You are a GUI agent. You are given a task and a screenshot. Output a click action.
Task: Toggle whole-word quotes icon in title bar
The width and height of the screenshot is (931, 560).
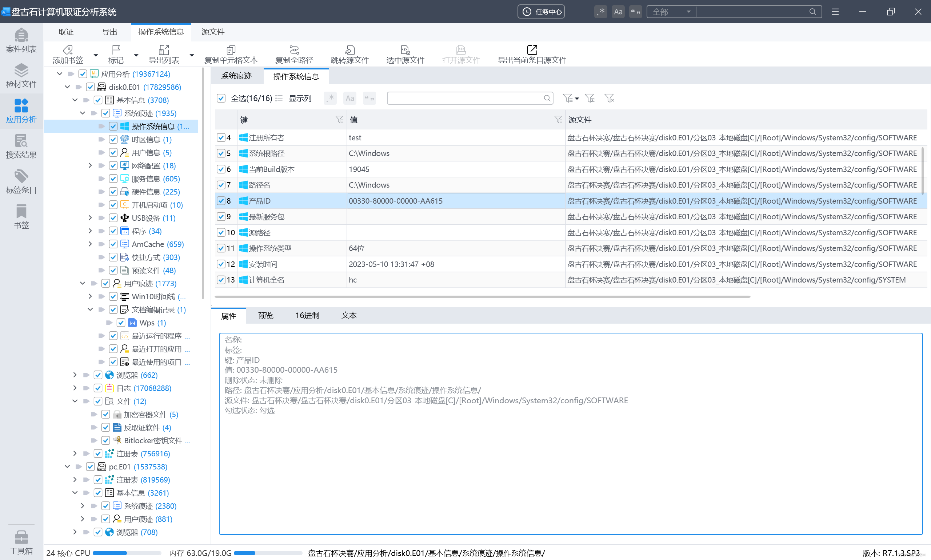(x=635, y=12)
